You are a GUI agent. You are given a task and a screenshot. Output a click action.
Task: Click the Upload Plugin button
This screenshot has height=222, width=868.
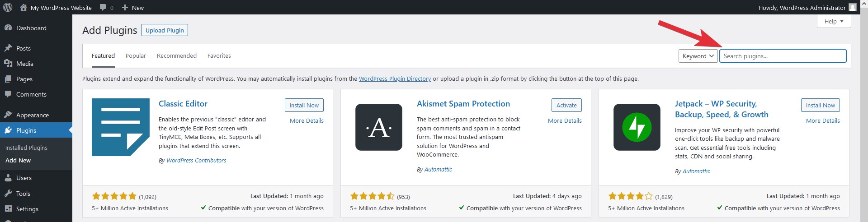[x=165, y=30]
